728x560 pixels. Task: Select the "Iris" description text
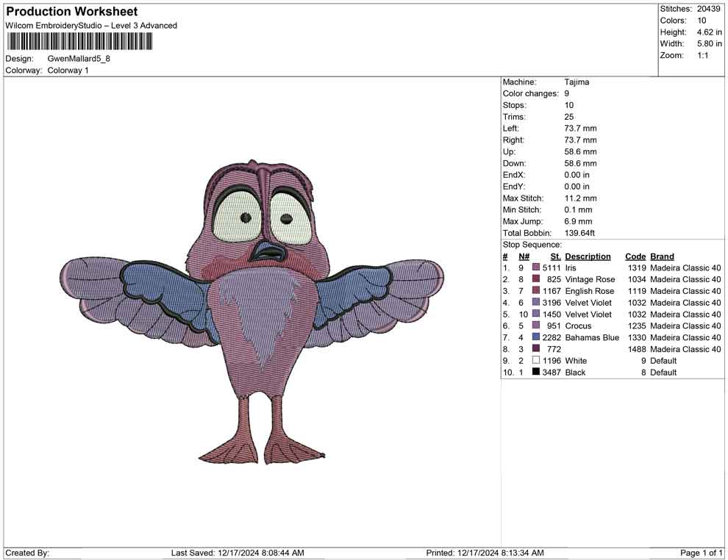571,268
